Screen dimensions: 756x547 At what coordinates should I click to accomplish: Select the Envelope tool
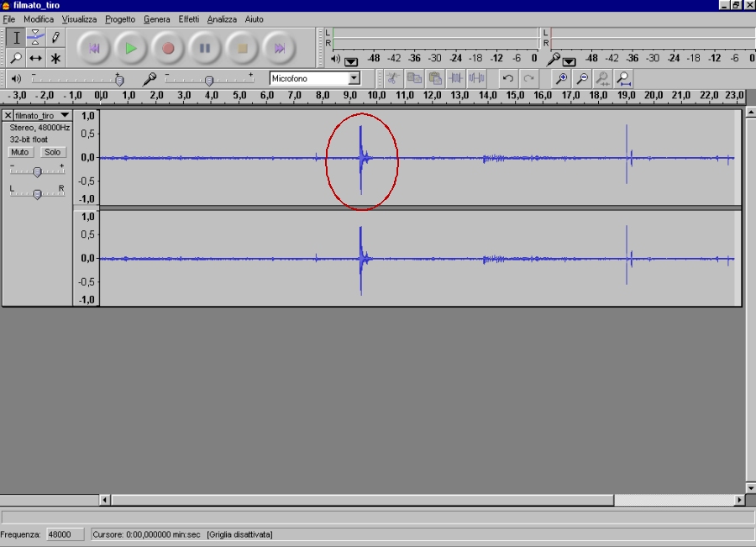click(35, 38)
